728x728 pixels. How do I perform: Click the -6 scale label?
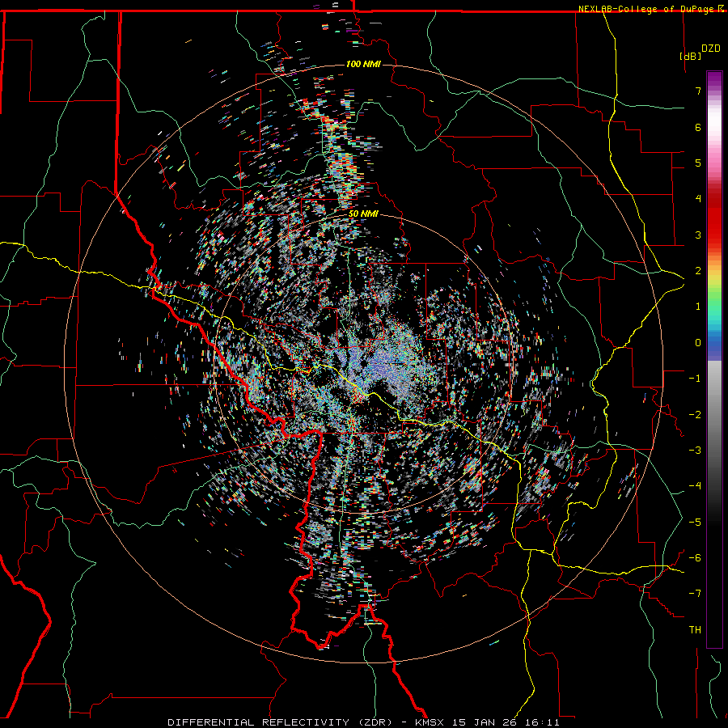coord(695,558)
